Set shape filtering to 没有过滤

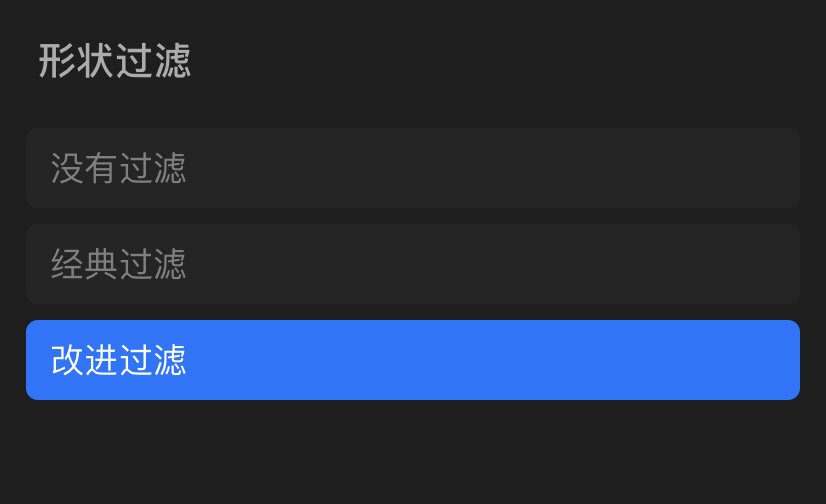coord(412,168)
